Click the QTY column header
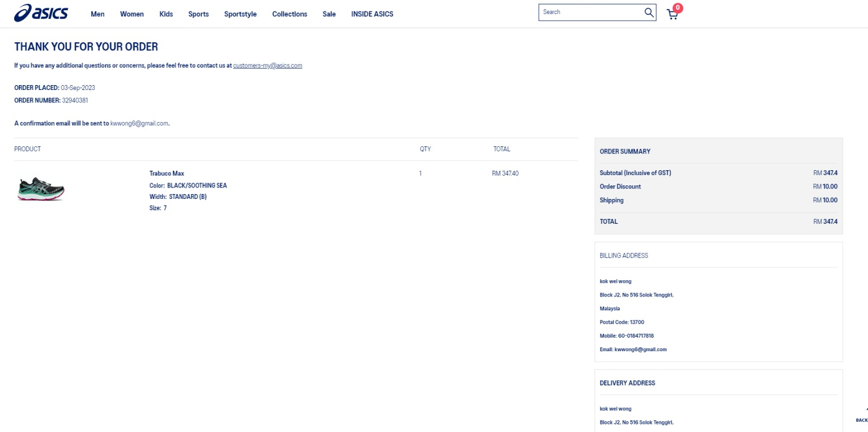 point(425,149)
